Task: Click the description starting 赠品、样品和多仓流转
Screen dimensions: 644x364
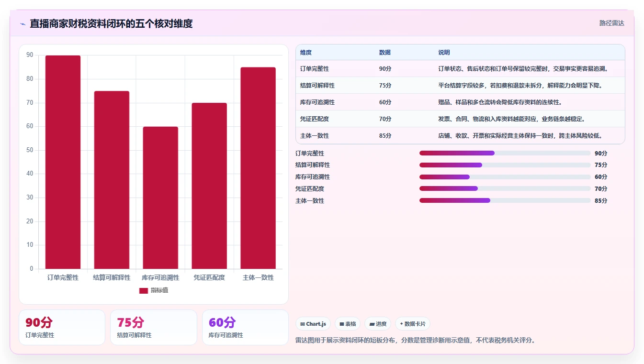Action: pyautogui.click(x=500, y=102)
